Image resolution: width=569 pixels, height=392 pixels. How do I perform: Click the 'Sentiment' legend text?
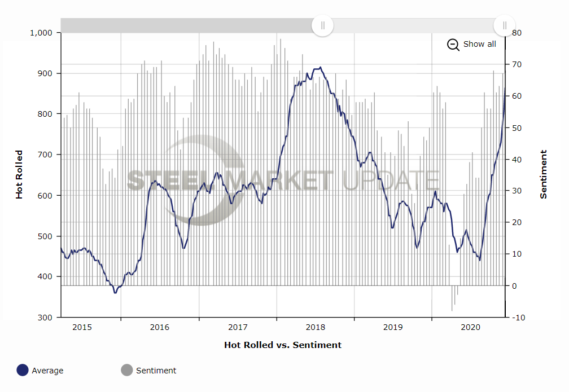point(156,371)
